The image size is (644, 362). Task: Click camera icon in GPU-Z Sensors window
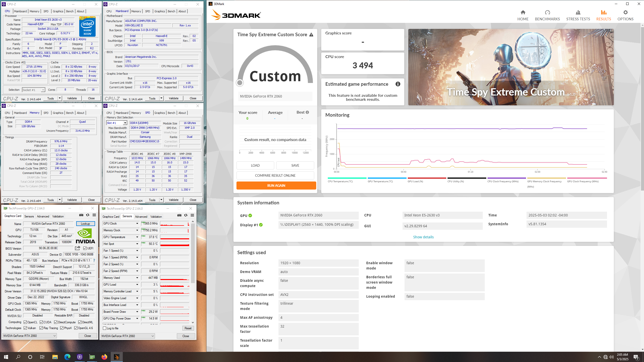tap(179, 215)
